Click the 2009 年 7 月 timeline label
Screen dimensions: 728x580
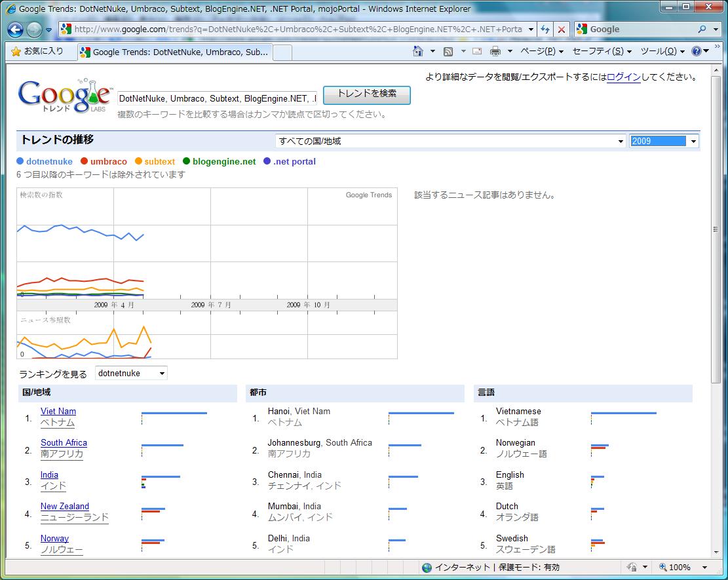coord(211,305)
